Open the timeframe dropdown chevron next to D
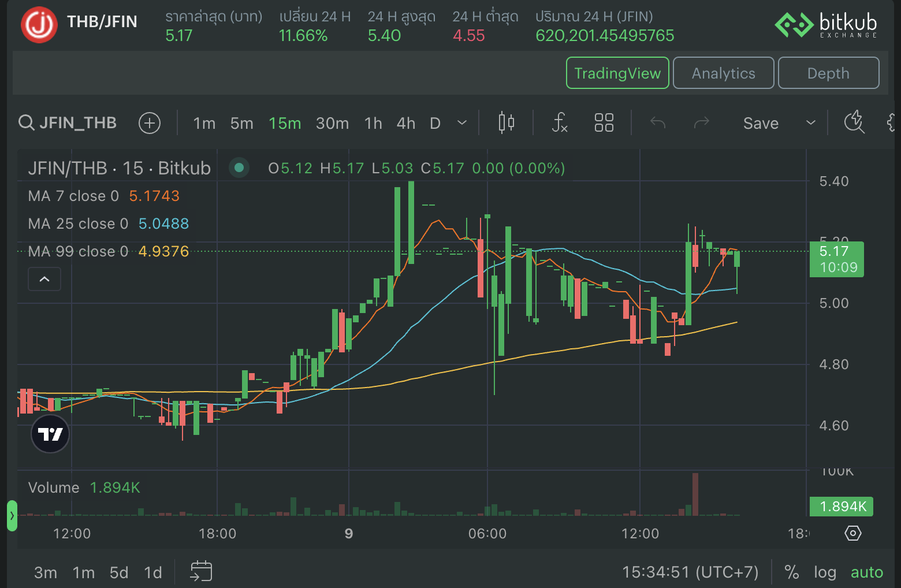This screenshot has width=901, height=588. point(461,122)
